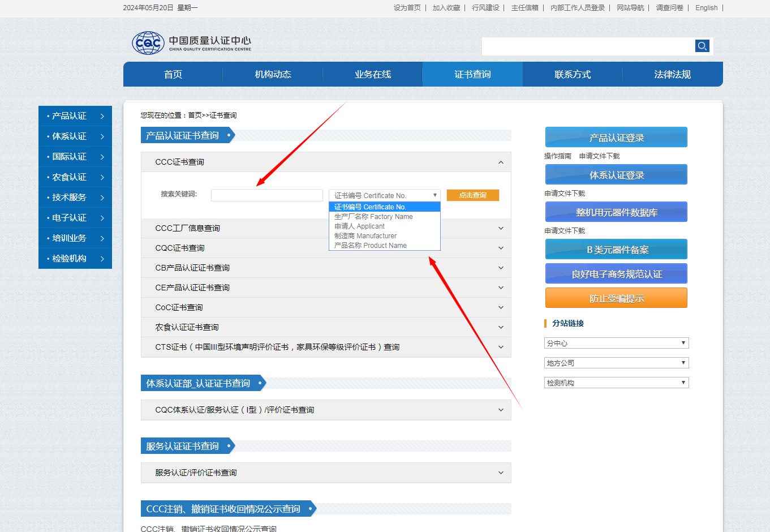Screen dimensions: 770x532
Task: Expand CQC证书查询 chevron icon
Action: tap(501, 248)
